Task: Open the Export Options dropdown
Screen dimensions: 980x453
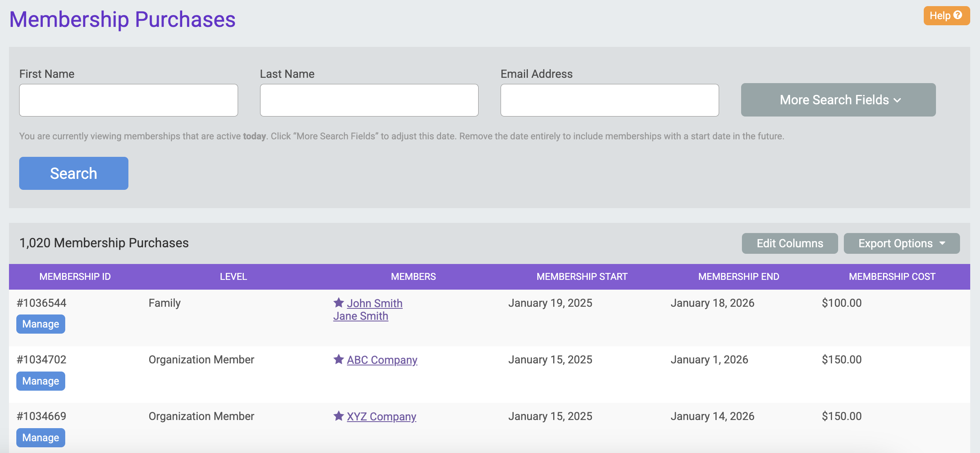Action: click(x=901, y=243)
